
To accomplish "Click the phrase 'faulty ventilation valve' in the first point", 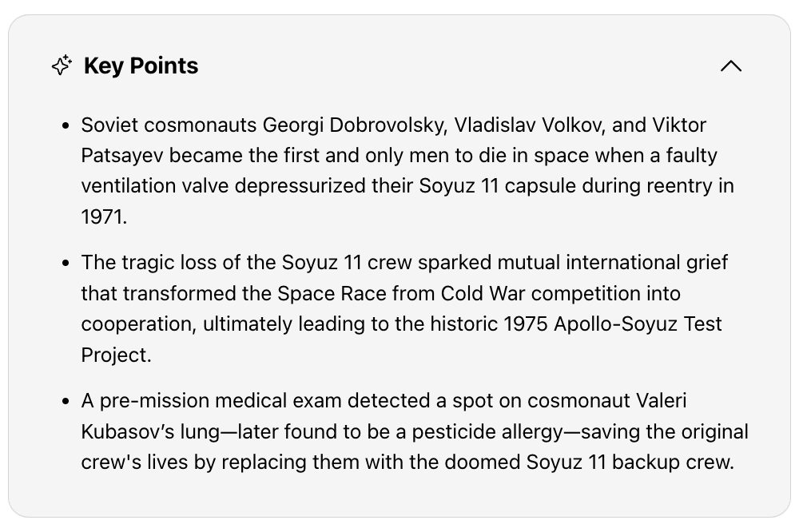I will pyautogui.click(x=154, y=186).
